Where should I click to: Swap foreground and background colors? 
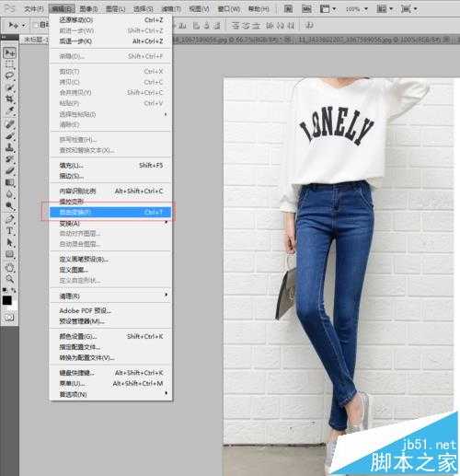[x=14, y=290]
